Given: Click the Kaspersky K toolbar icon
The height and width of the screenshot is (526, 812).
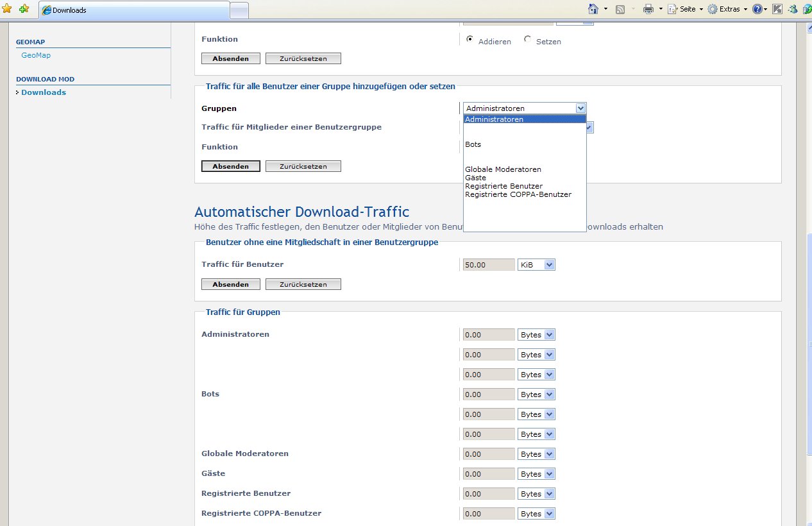Looking at the screenshot, I should [x=777, y=9].
